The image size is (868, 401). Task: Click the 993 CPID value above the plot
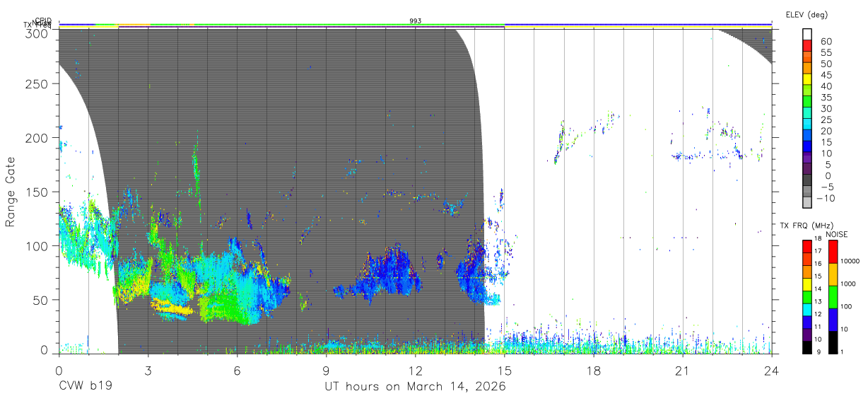pyautogui.click(x=416, y=21)
